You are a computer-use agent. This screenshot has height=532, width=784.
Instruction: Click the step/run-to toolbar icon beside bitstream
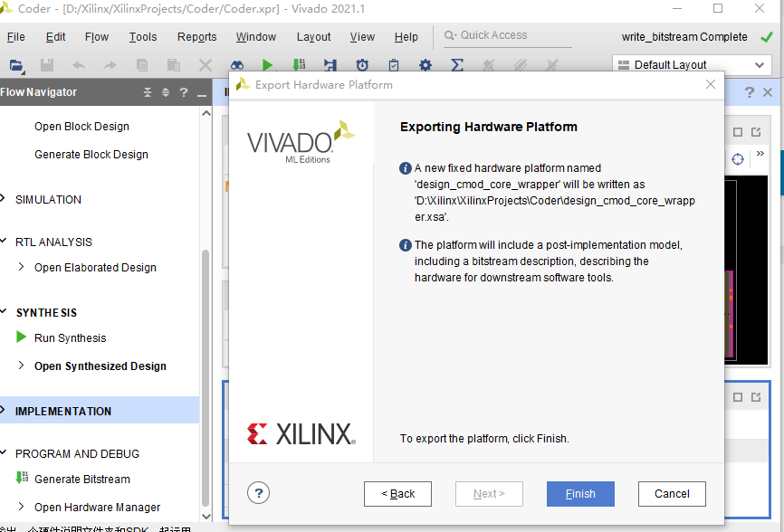pos(330,65)
